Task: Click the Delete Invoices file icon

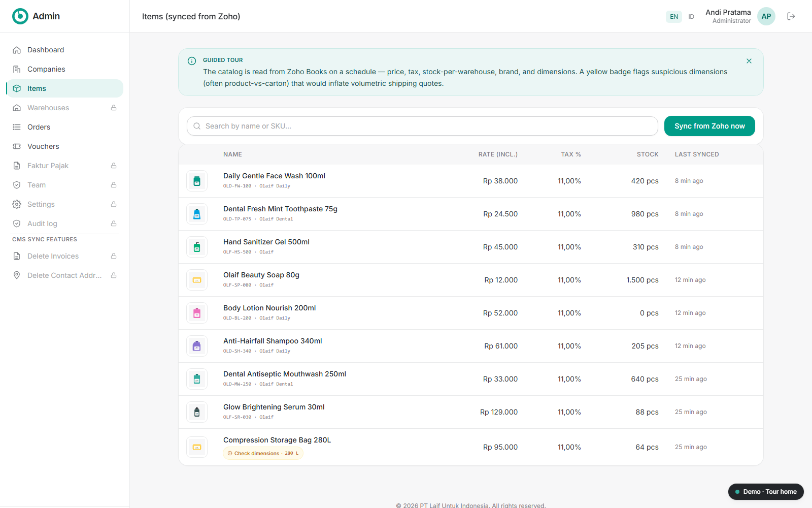Action: pos(17,256)
